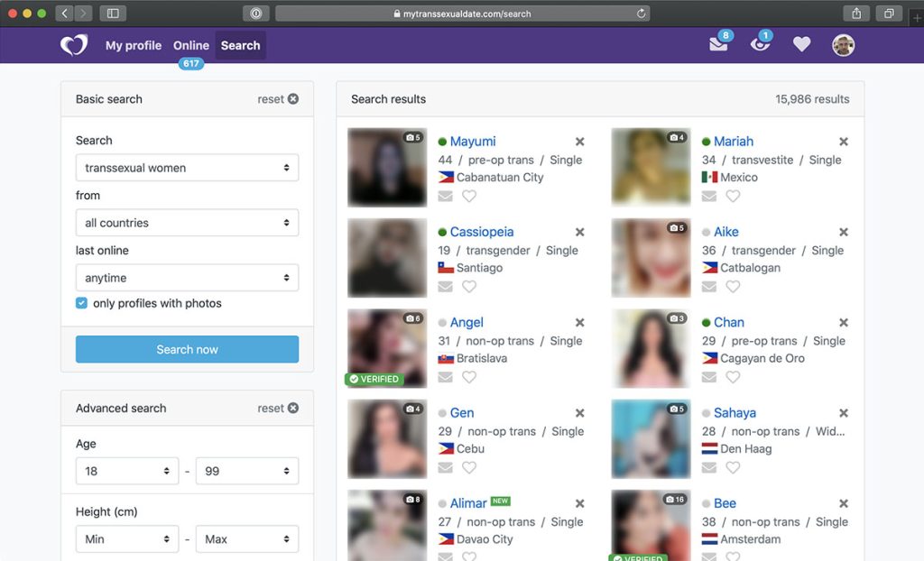Message Angel via envelope icon
924x561 pixels.
[446, 376]
